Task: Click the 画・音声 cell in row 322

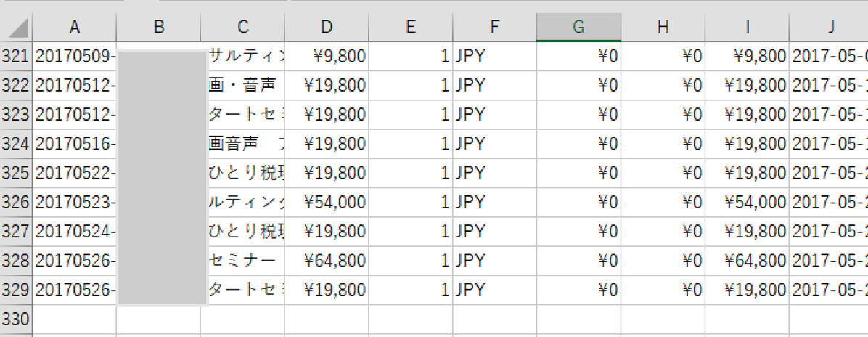Action: 246,86
